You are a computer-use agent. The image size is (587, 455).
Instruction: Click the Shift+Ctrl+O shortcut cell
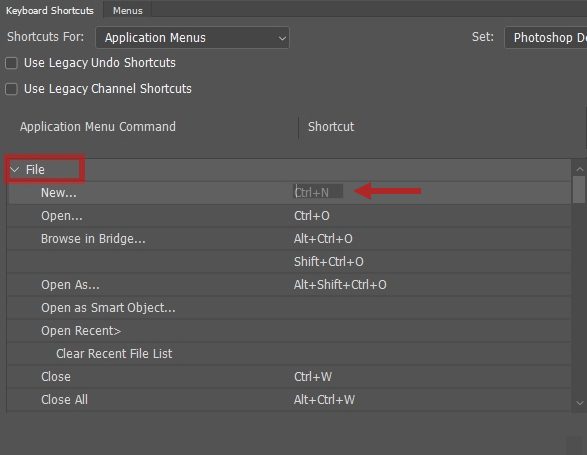[x=329, y=262]
